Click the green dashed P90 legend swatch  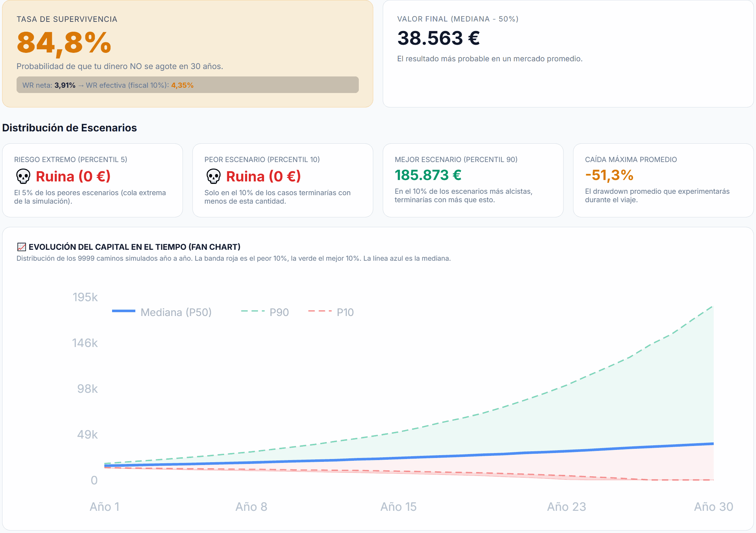[x=253, y=311]
